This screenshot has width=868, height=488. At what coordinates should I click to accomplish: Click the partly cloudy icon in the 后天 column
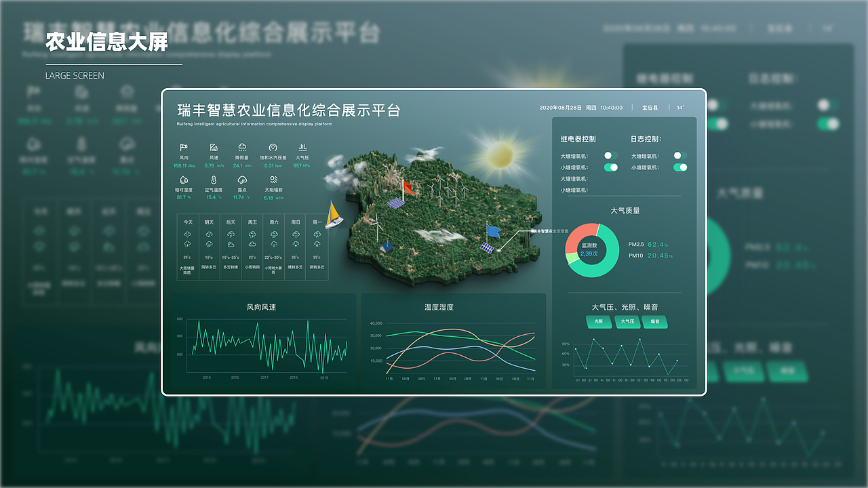(231, 244)
